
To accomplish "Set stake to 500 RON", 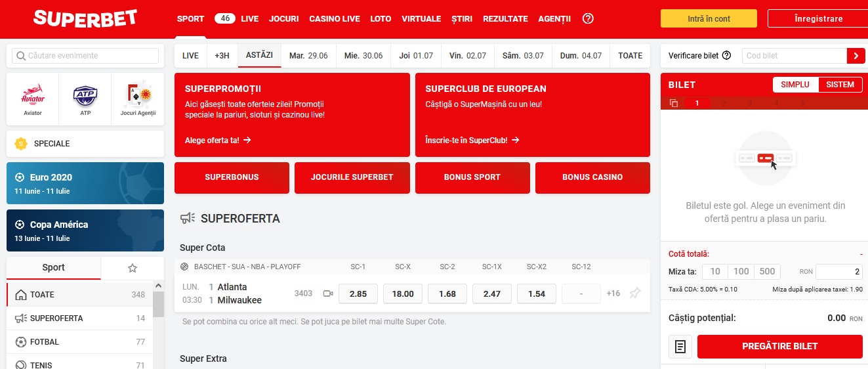I will point(768,271).
